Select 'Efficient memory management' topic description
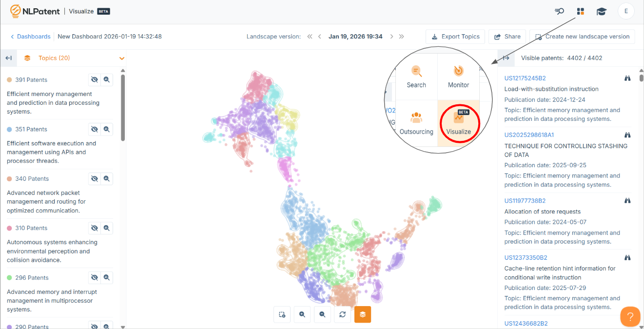The width and height of the screenshot is (644, 329). [x=53, y=103]
